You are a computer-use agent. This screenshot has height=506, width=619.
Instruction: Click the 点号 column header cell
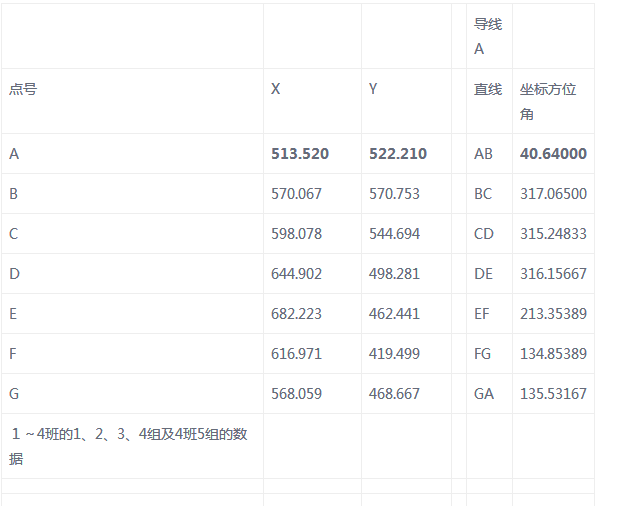[x=24, y=89]
